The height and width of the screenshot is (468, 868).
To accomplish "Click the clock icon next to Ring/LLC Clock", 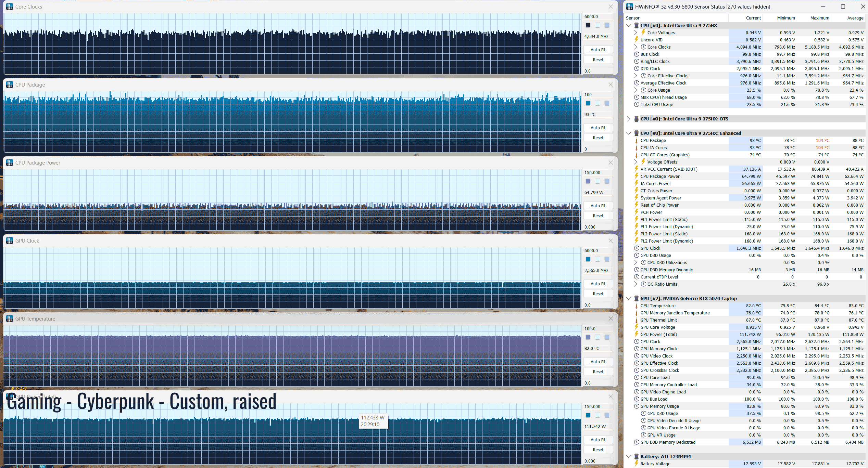I will click(x=637, y=61).
